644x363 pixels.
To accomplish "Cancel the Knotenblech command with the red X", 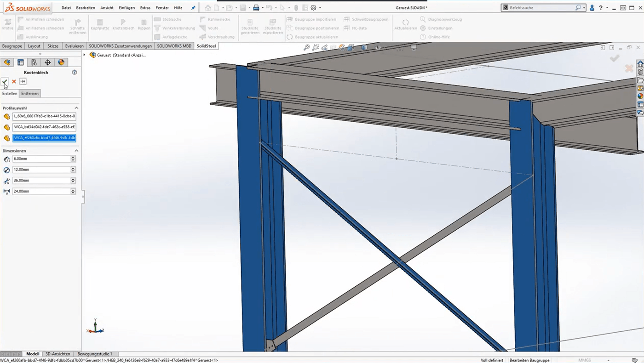I will (13, 81).
